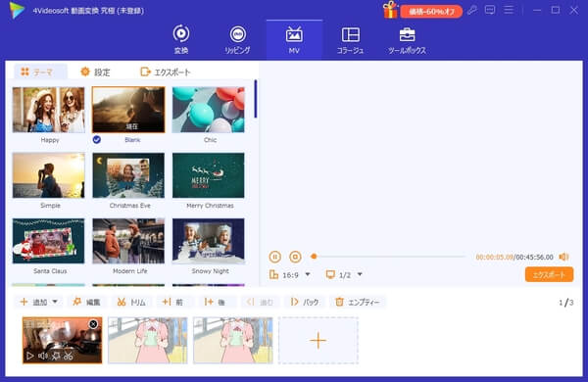Open the コラージュ (Collage) module
588x382 pixels.
click(x=350, y=40)
